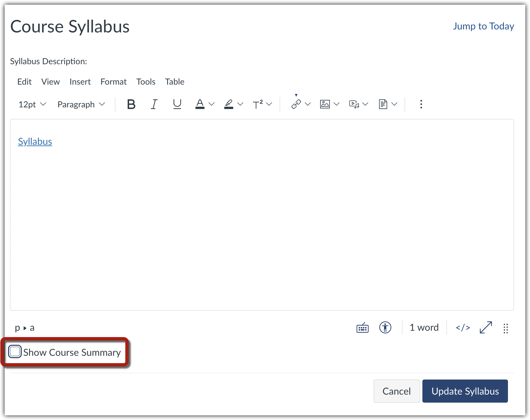Select the 'p' element in path
The image size is (530, 420).
pyautogui.click(x=17, y=328)
